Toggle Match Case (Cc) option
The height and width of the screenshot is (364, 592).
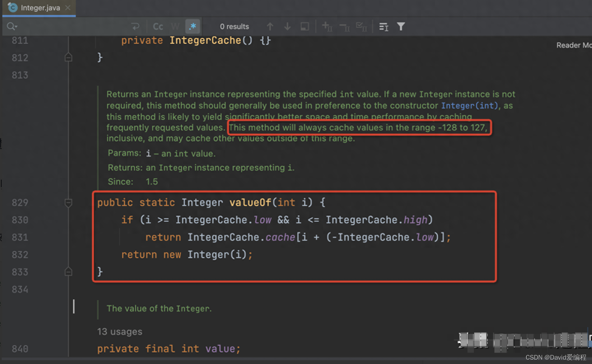click(x=158, y=27)
